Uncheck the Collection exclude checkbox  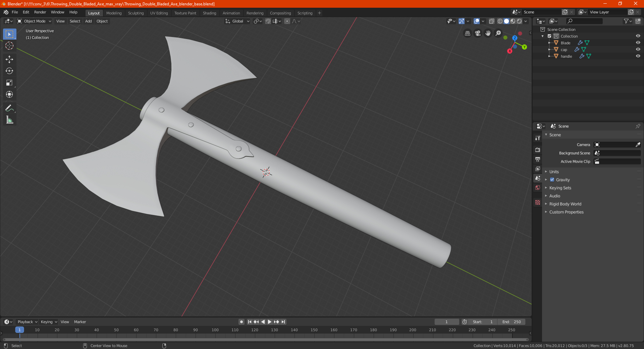click(x=549, y=36)
